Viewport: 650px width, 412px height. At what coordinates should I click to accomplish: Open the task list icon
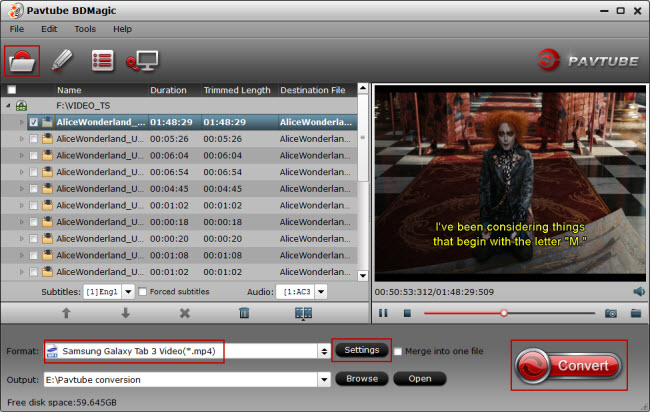tap(102, 61)
